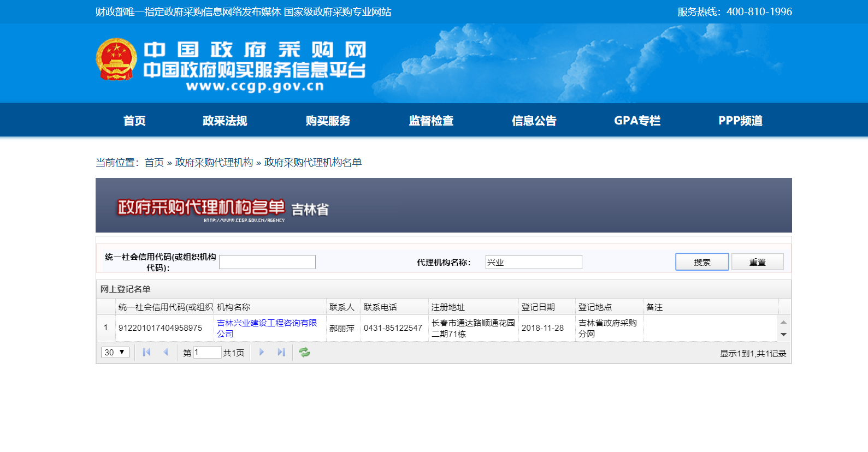The height and width of the screenshot is (452, 868).
Task: Click the 政府采购代理机构名单 吉林省 banner
Action: (443, 205)
